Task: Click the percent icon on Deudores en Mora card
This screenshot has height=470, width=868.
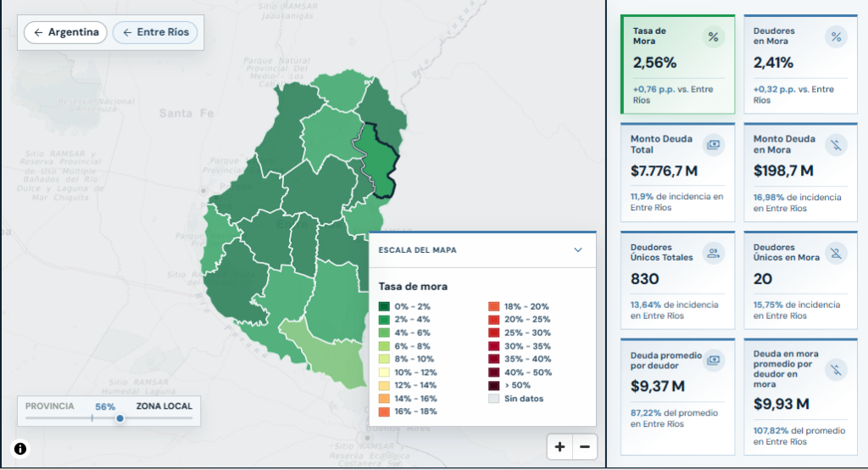Action: 836,37
